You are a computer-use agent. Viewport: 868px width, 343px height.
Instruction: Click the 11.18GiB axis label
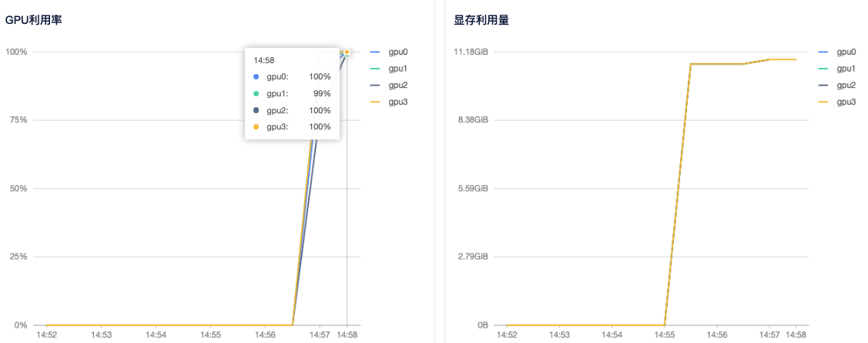(x=471, y=52)
